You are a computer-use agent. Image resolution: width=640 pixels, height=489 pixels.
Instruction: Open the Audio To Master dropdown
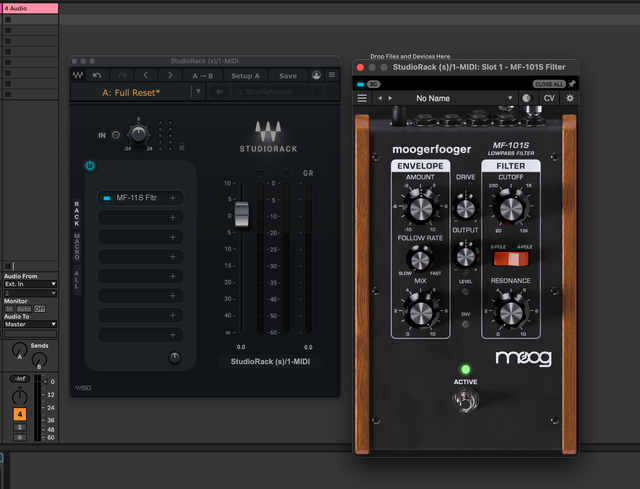click(30, 324)
